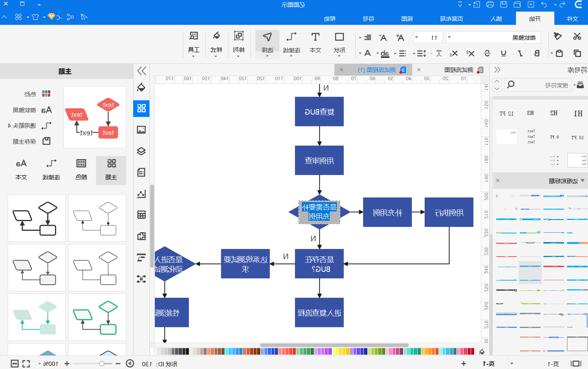Viewport: 588px width, 369px height.
Task: Click the scissors Cut icon
Action: tap(577, 36)
